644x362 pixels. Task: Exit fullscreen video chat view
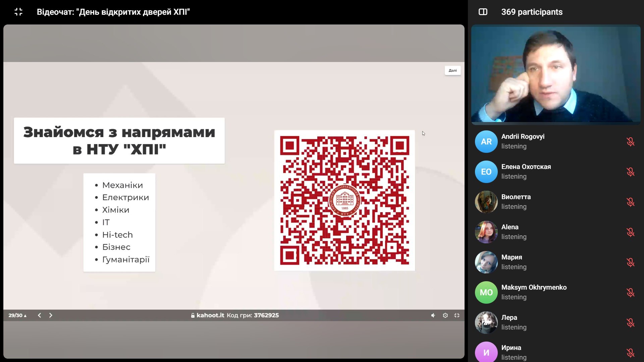(18, 12)
